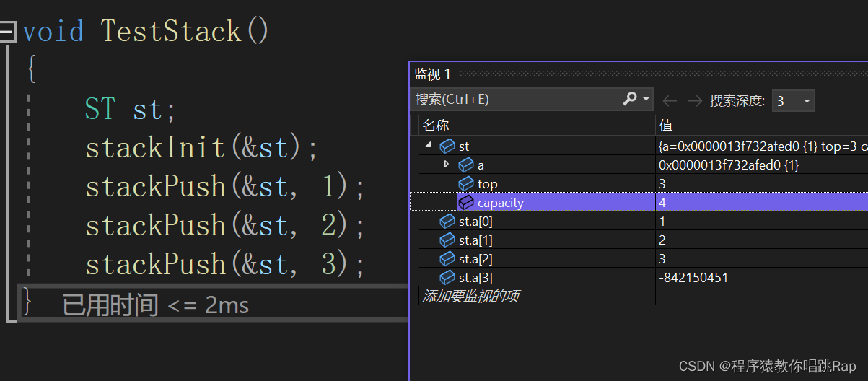Click the previous search result arrow

pyautogui.click(x=670, y=101)
